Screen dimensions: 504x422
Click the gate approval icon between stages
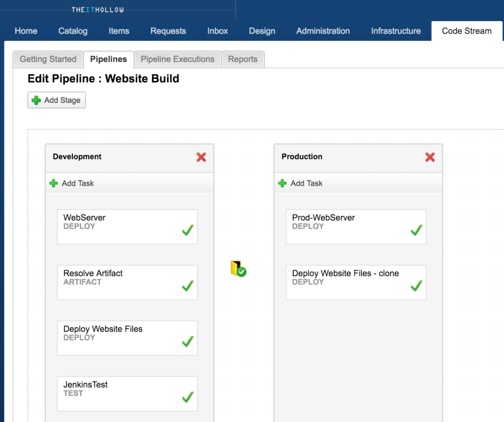(238, 268)
